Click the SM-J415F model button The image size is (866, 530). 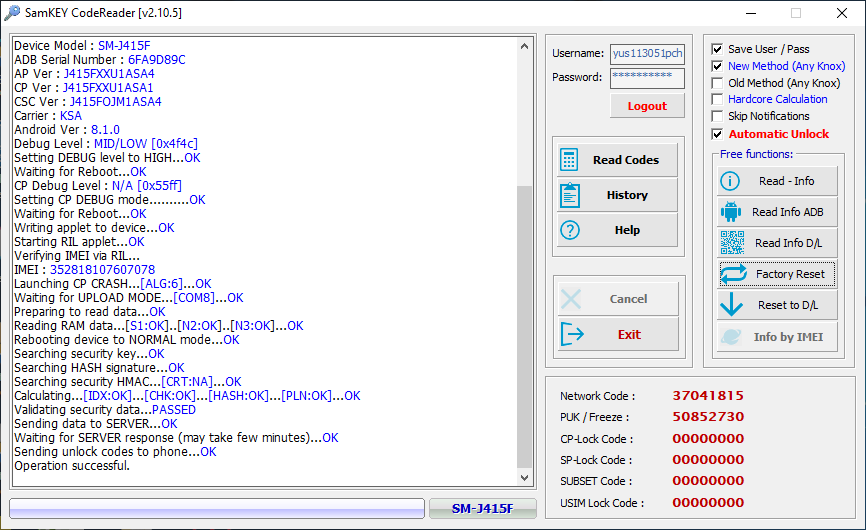pos(483,508)
